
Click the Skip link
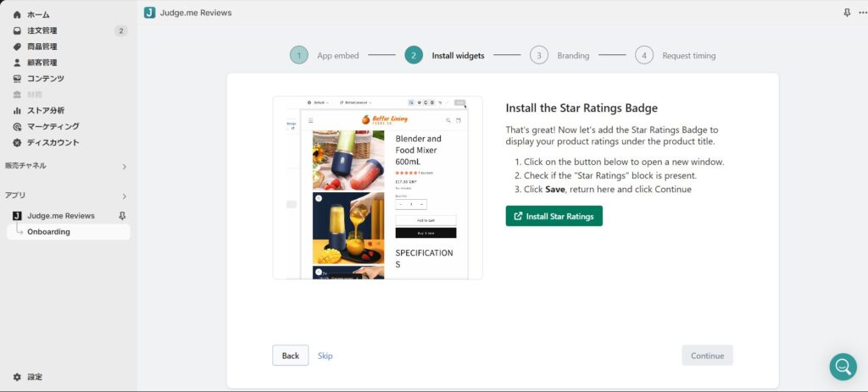tap(325, 356)
